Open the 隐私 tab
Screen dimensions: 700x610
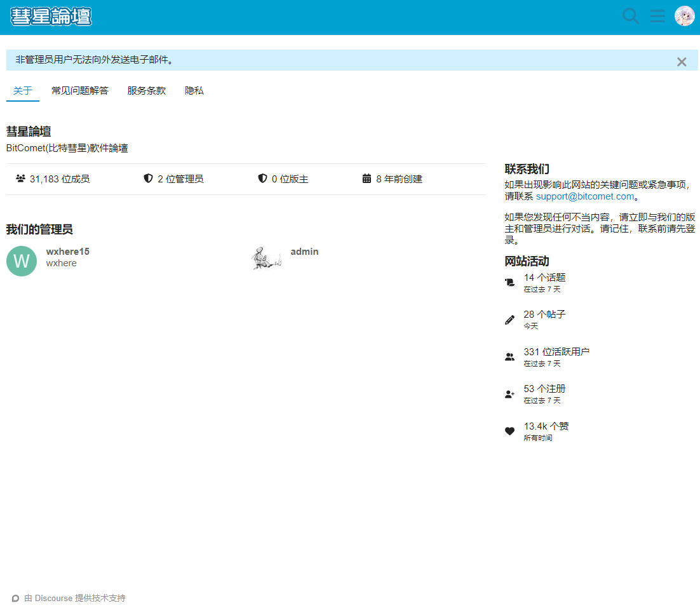click(x=194, y=91)
